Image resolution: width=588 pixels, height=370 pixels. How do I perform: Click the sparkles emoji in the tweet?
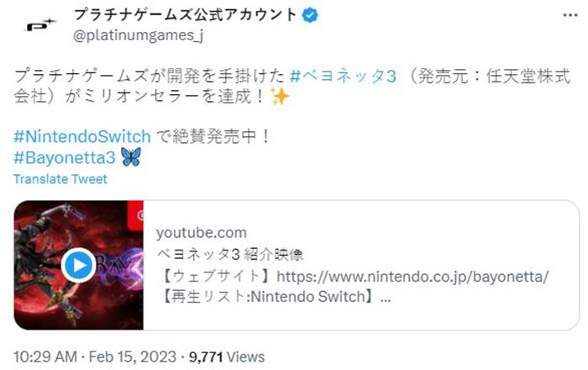tap(280, 97)
